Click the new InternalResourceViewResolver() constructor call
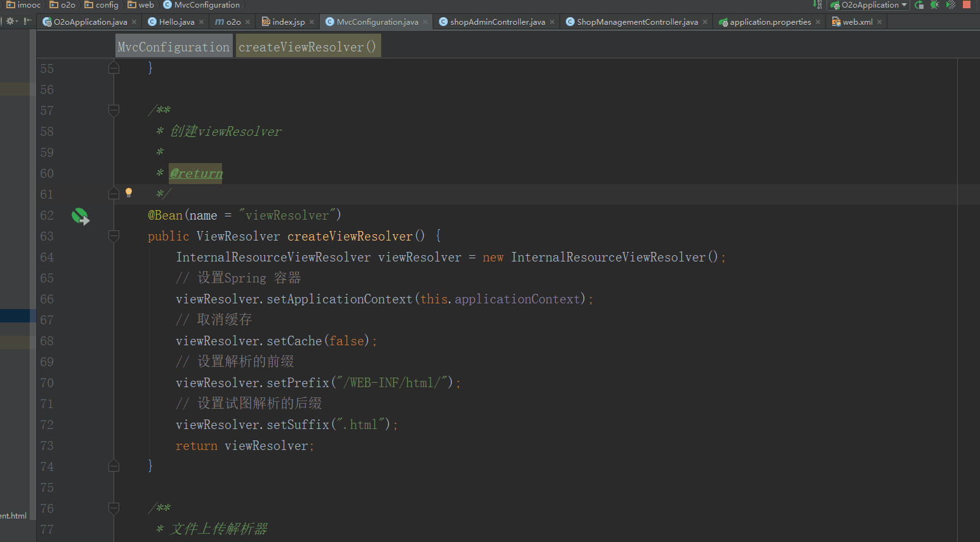 (x=600, y=257)
